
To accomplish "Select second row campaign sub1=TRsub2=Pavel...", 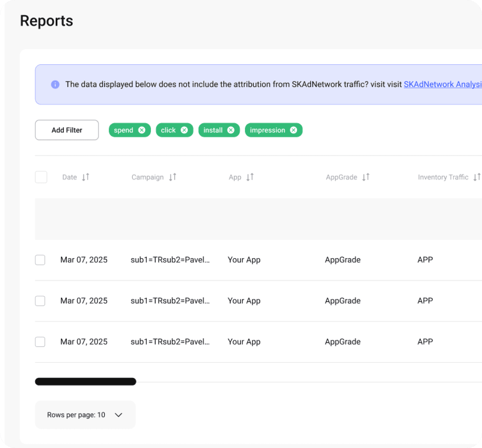I will [170, 301].
